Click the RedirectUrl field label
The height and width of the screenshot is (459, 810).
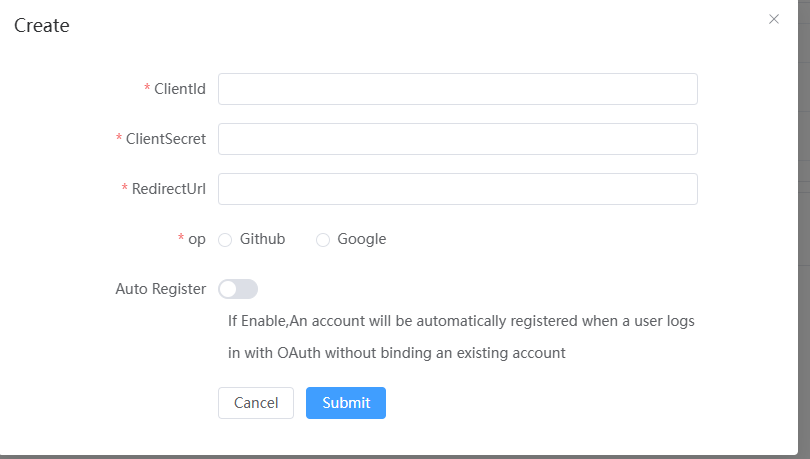click(169, 189)
